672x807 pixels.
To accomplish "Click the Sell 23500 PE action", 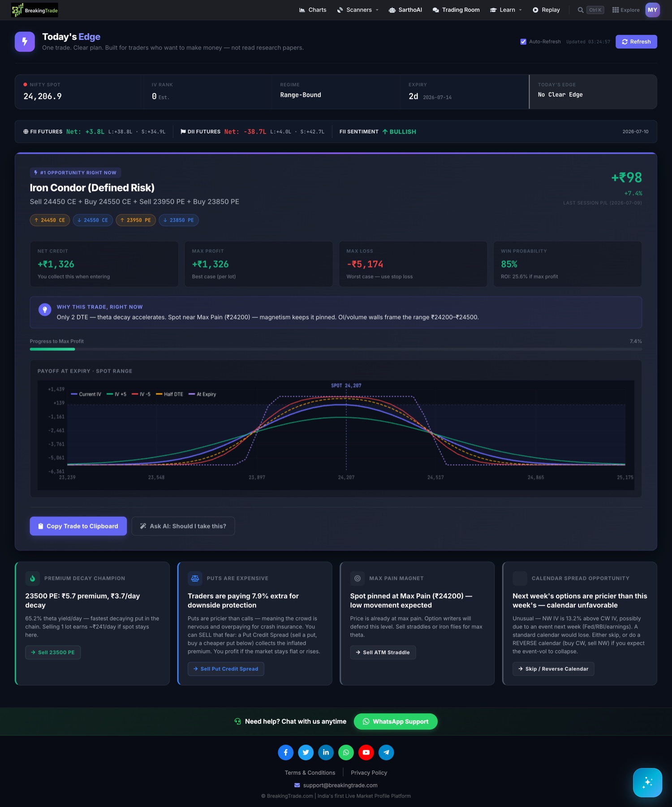I will click(53, 652).
